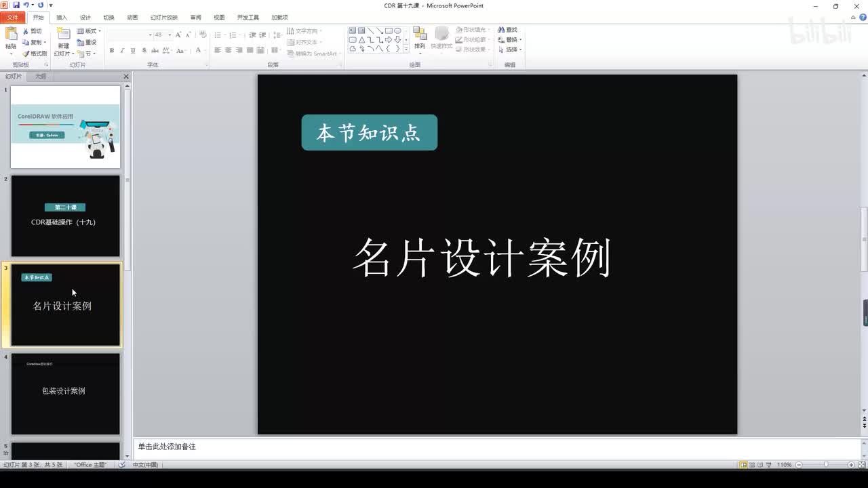Viewport: 868px width, 488px height.
Task: Toggle Bold formatting
Action: (x=112, y=50)
